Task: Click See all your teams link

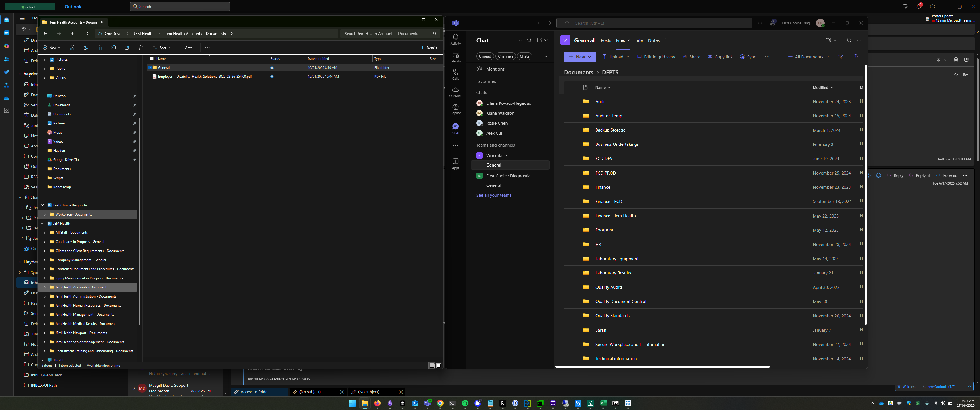Action: [x=493, y=195]
